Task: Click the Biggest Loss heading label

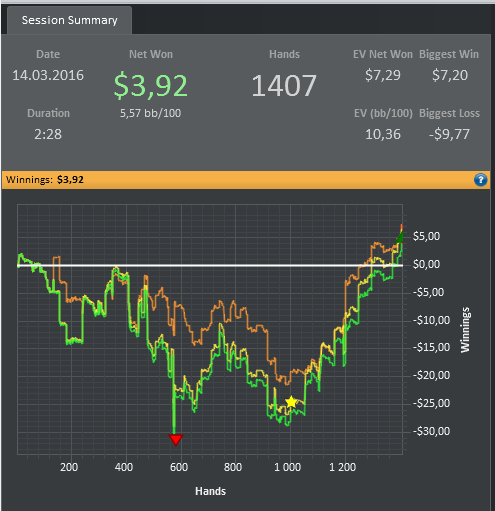Action: coord(449,113)
